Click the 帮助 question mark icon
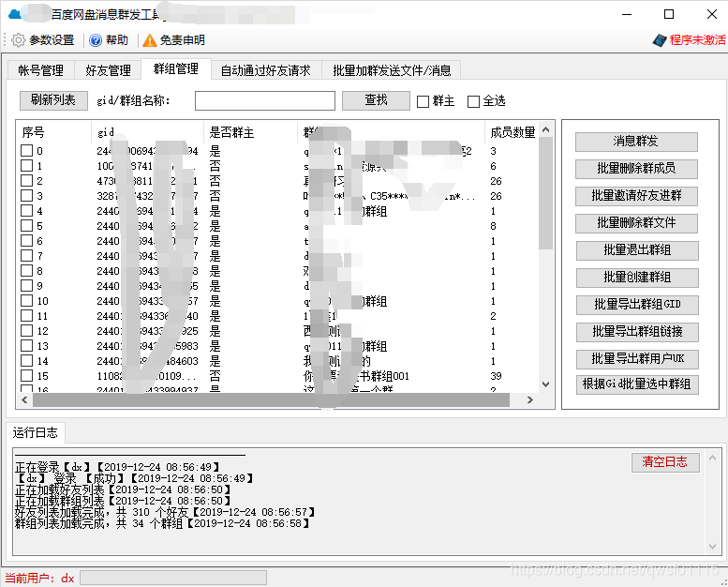This screenshot has height=587, width=728. pos(96,41)
